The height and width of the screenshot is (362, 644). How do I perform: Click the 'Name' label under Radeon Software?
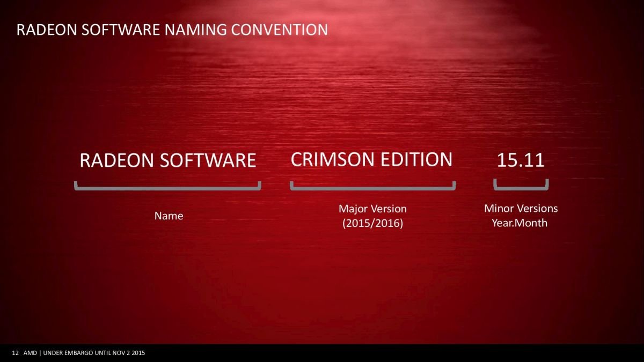tap(169, 216)
